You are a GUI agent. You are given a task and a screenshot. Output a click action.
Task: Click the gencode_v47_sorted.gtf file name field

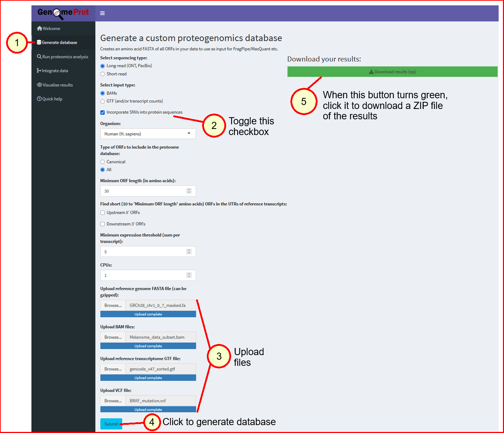161,369
